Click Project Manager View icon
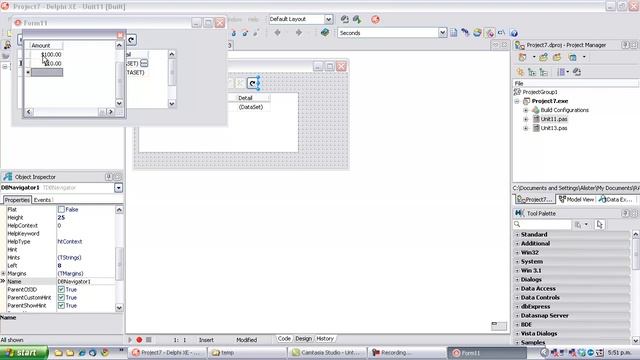Screen dimensions: 640x360 (573, 58)
